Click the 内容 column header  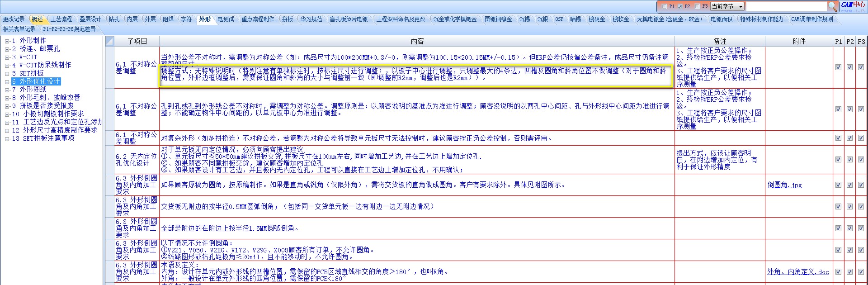click(417, 41)
